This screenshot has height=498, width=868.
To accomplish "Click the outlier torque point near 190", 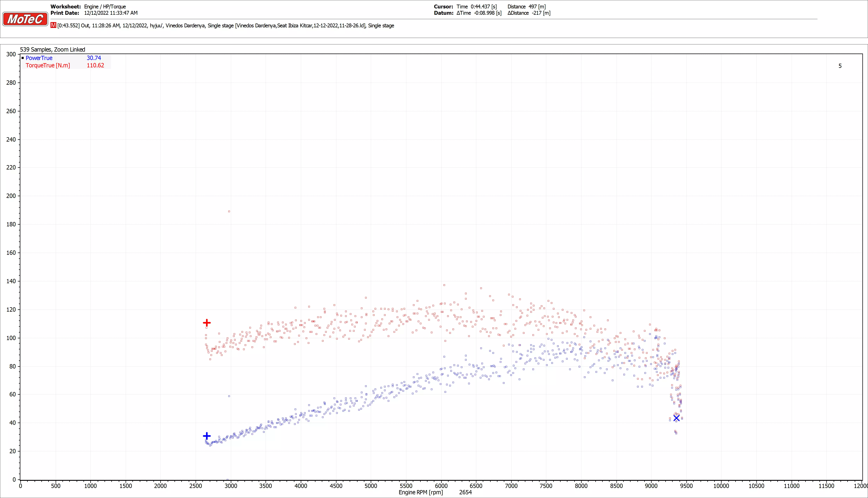I will pos(229,211).
